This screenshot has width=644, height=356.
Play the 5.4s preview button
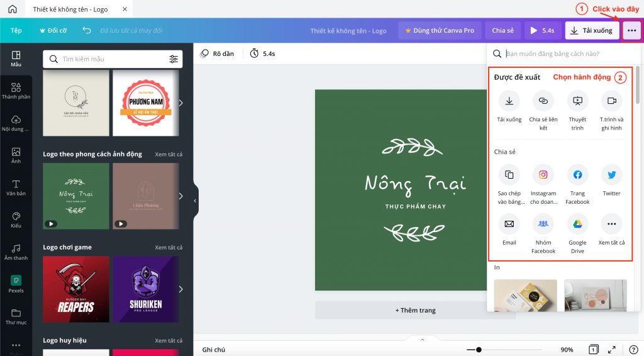click(x=542, y=30)
